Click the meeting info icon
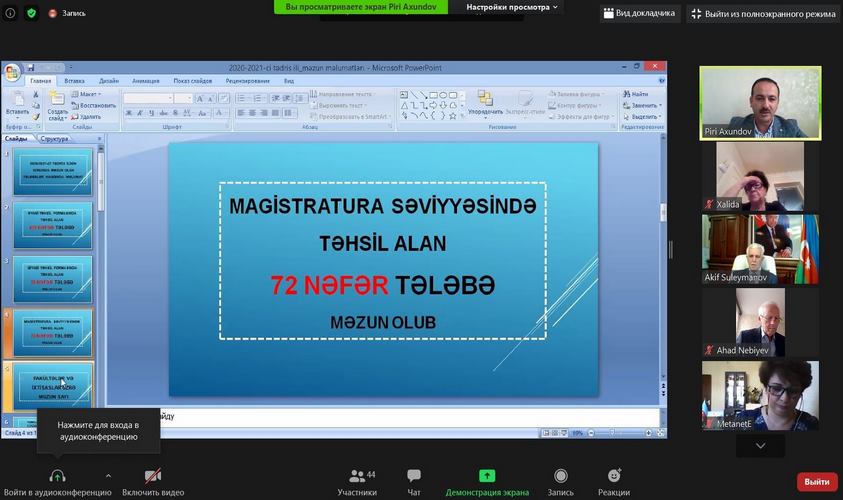 (x=9, y=13)
